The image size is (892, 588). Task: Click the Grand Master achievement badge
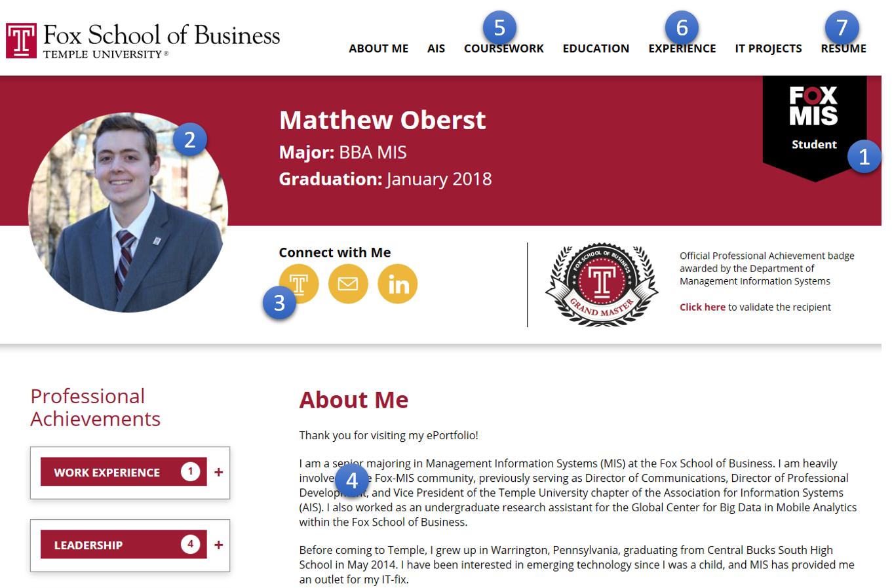(x=602, y=284)
